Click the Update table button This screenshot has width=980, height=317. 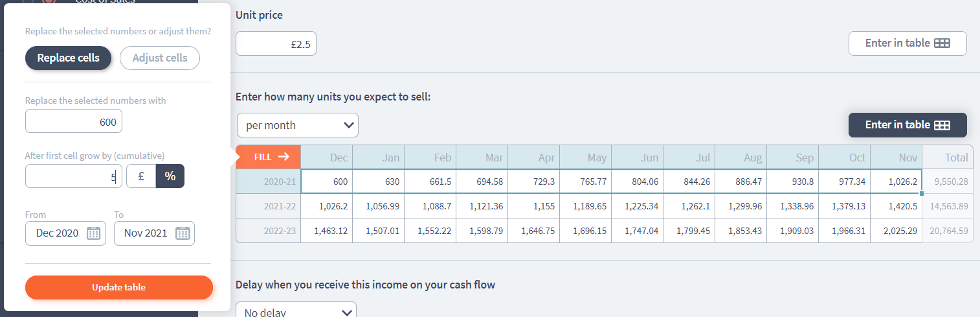119,287
